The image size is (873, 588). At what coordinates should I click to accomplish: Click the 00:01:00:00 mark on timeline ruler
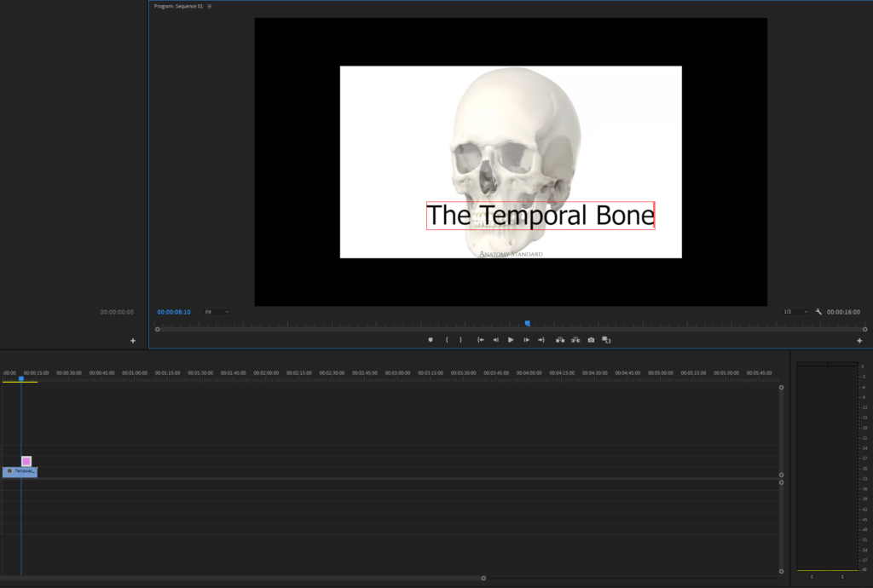[135, 373]
